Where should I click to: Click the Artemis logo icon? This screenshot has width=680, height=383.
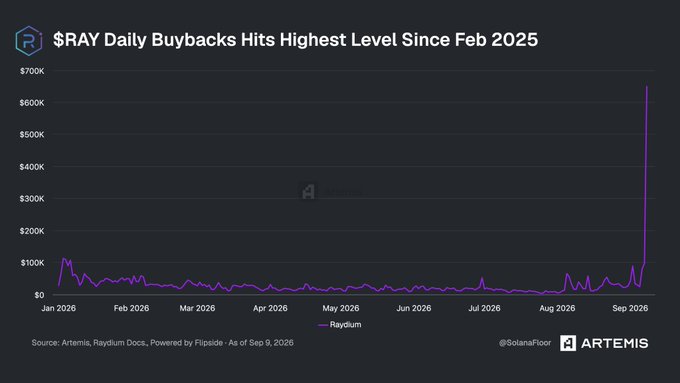(568, 343)
